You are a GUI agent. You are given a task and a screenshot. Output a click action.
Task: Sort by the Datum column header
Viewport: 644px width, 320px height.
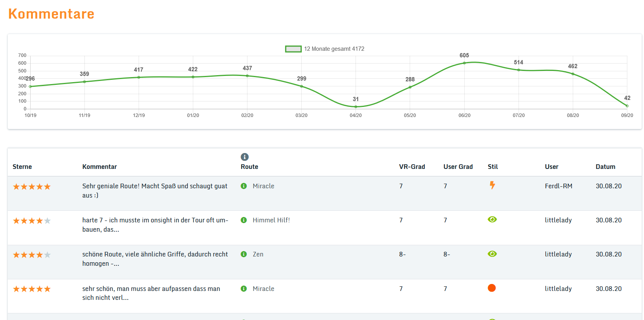click(605, 167)
